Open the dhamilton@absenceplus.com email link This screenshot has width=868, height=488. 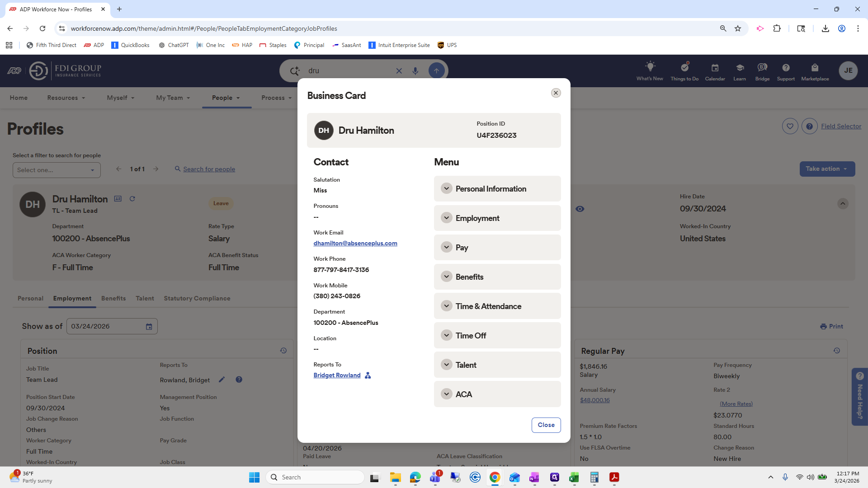click(355, 244)
